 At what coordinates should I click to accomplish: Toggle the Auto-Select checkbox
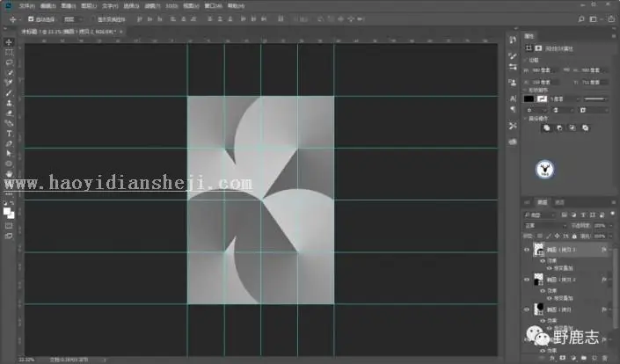31,19
